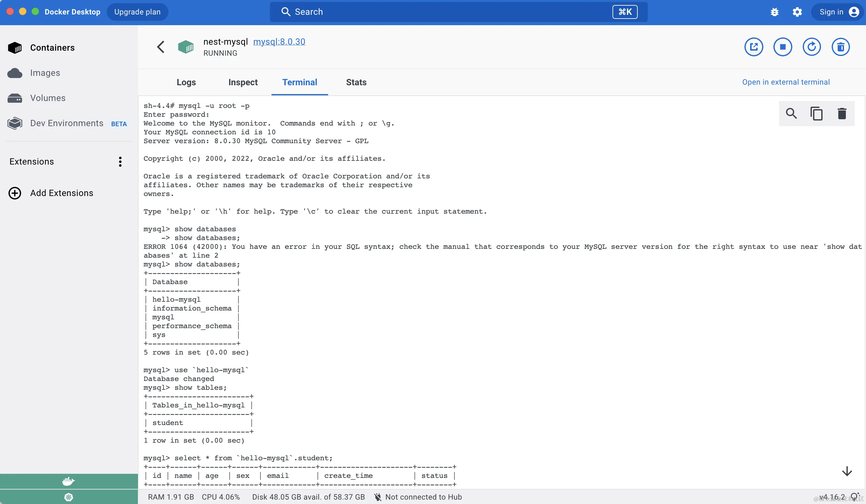Click the mysql:8.0.30 image link
The width and height of the screenshot is (866, 504).
click(279, 42)
